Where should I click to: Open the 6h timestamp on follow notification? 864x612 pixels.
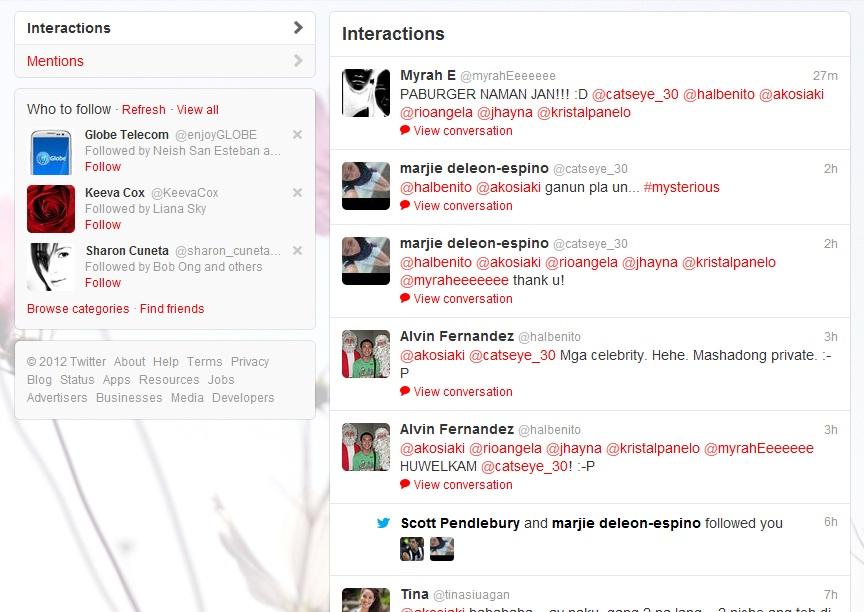pos(830,522)
